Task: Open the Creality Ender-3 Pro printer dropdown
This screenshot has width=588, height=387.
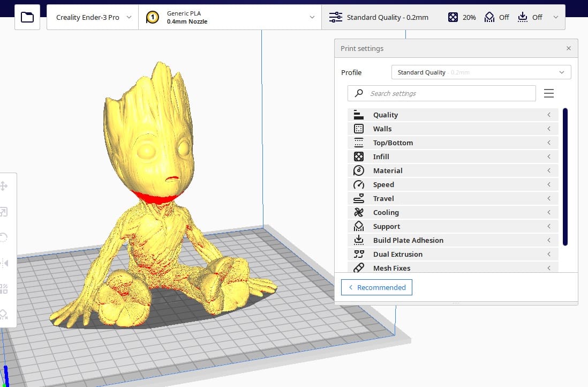Action: (93, 17)
